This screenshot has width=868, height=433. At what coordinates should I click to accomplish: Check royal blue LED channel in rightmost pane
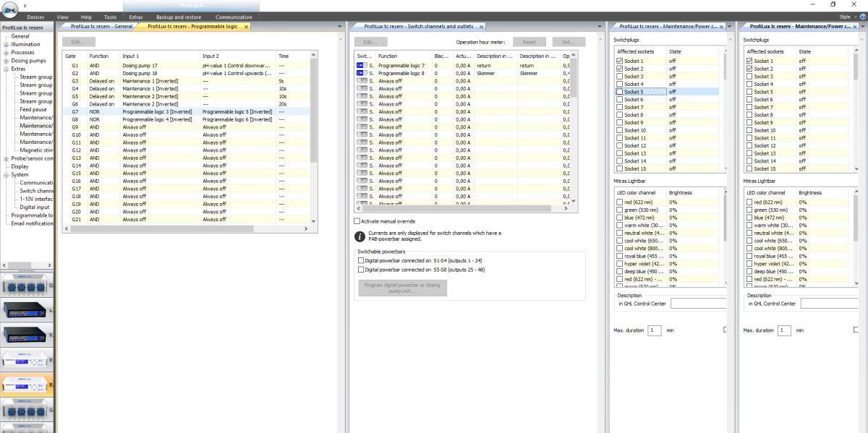pyautogui.click(x=749, y=256)
